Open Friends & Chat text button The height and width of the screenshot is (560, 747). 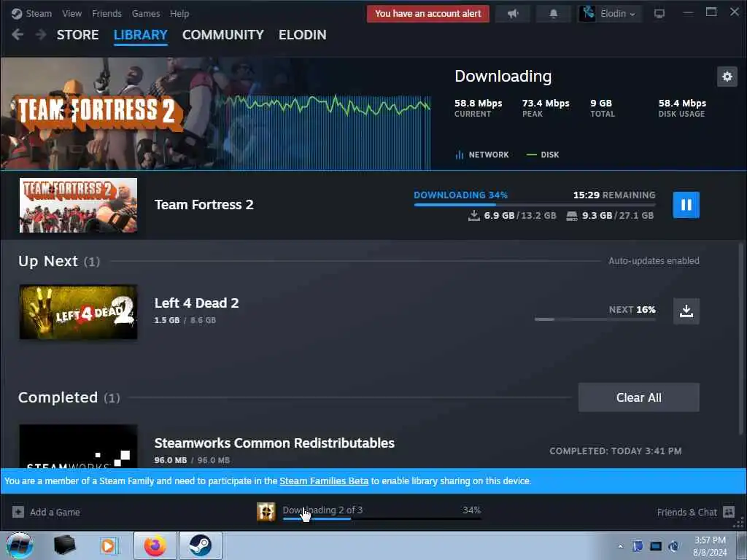coord(686,512)
